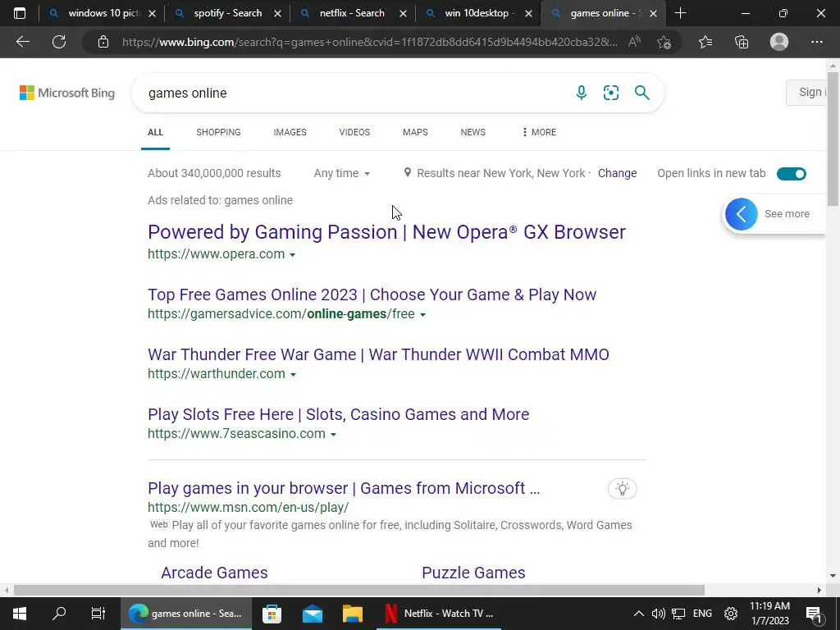Expand the See more side panel arrow
Screen dimensions: 840x630
[x=742, y=214]
